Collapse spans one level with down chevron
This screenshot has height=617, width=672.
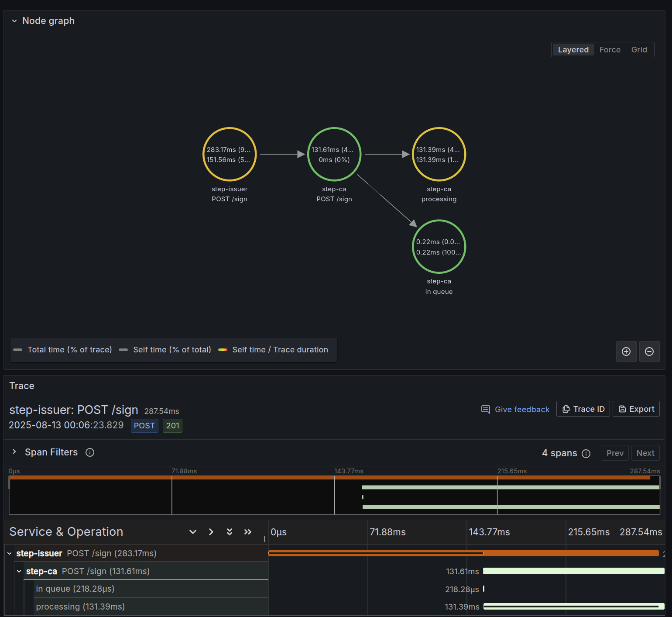click(193, 532)
